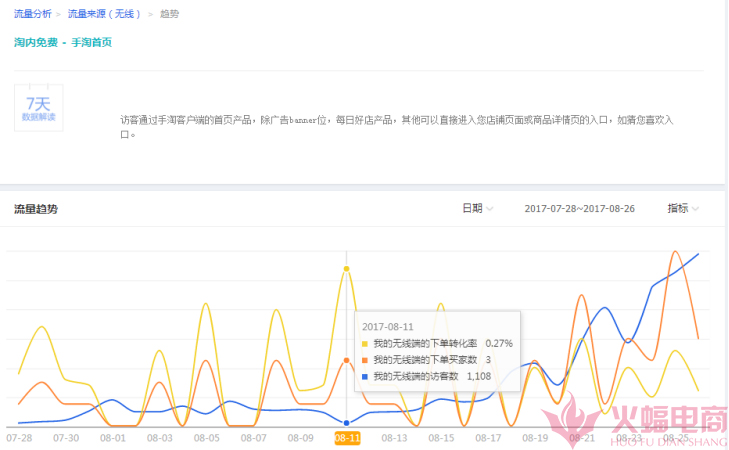Image resolution: width=729 pixels, height=450 pixels.
Task: Click the orange data point on 08-11
Action: pyautogui.click(x=346, y=360)
